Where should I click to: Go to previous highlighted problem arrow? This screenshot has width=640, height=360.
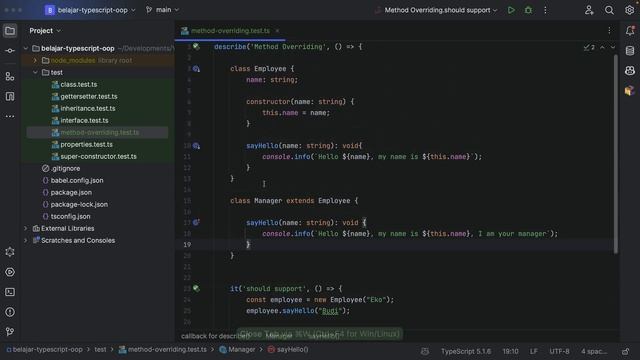(602, 48)
